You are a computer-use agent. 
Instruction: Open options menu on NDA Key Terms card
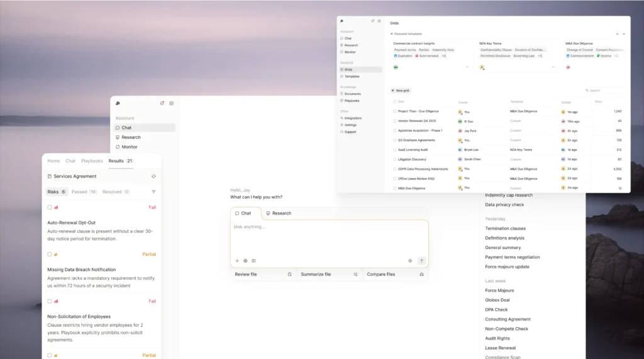pos(553,67)
